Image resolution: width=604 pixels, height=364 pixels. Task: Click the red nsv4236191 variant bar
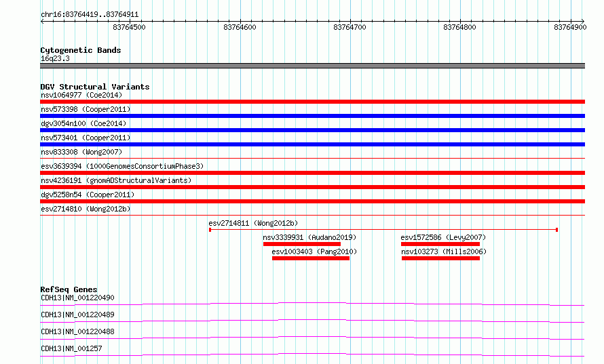pyautogui.click(x=312, y=187)
